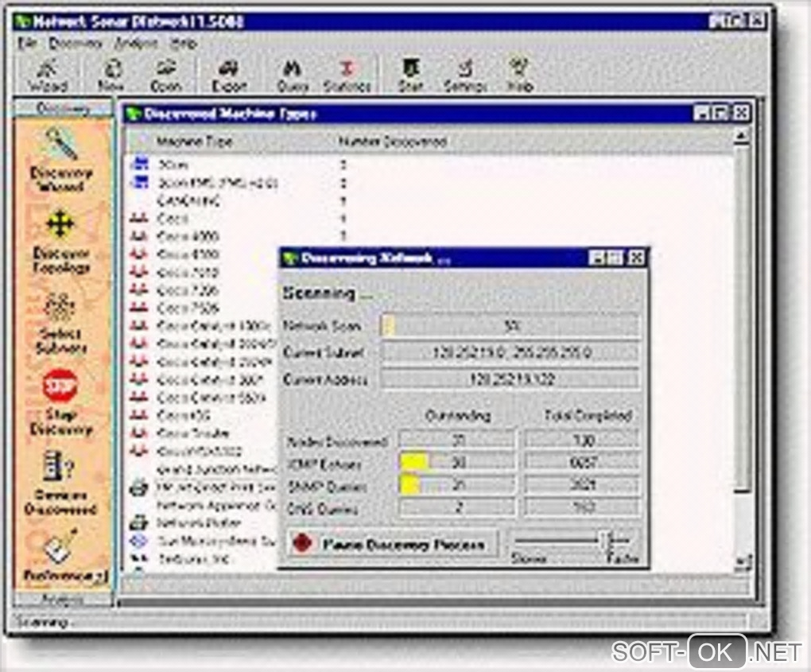This screenshot has width=811, height=672.
Task: Click the SNMP Queries outstanding bar
Action: click(457, 485)
